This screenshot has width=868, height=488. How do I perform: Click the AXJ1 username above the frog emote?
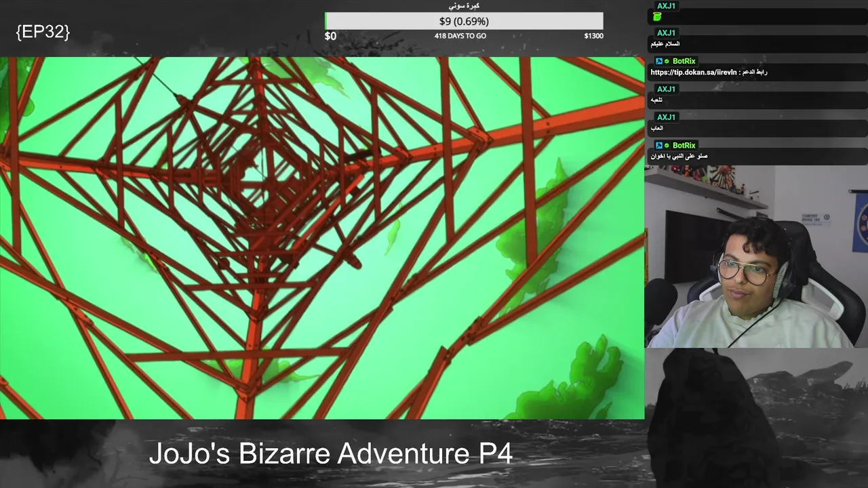tap(666, 5)
